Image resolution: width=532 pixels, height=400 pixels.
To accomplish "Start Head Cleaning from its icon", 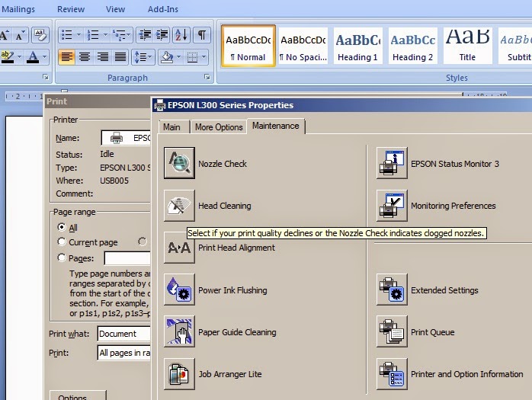I will tap(179, 206).
